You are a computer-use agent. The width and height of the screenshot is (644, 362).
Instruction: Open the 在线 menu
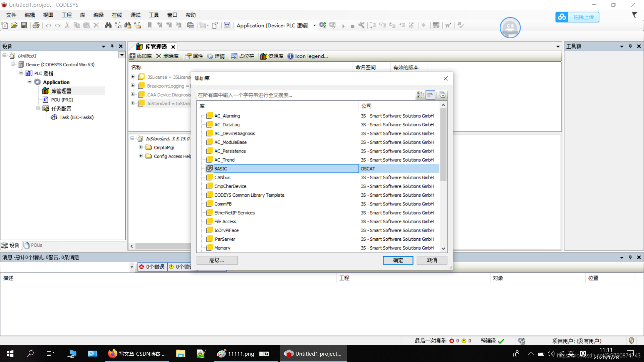click(x=117, y=15)
